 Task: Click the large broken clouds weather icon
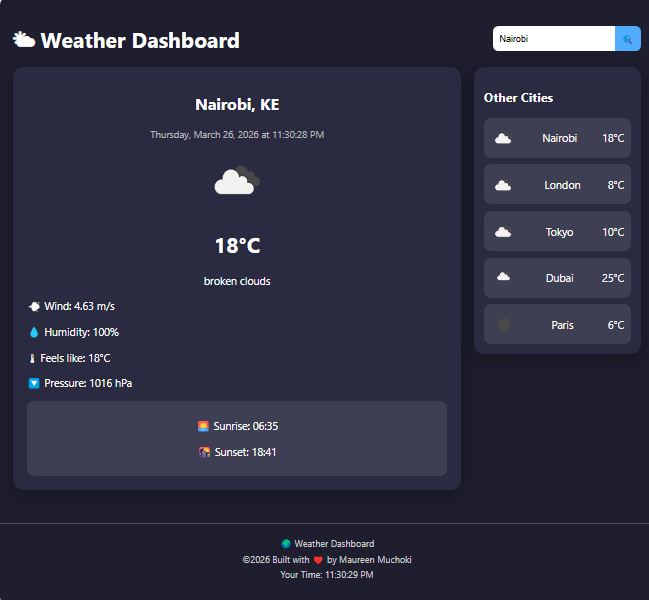click(237, 180)
